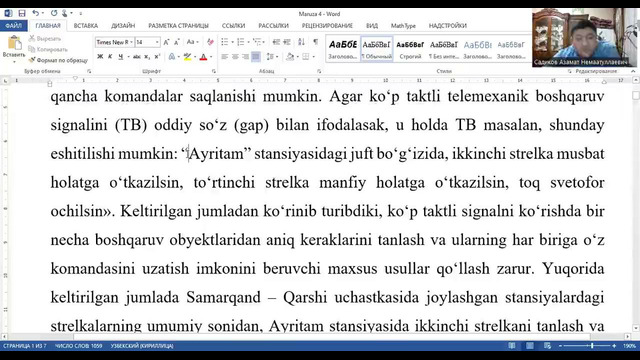Toggle justified alignment
This screenshot has width=640, height=360.
click(256, 57)
